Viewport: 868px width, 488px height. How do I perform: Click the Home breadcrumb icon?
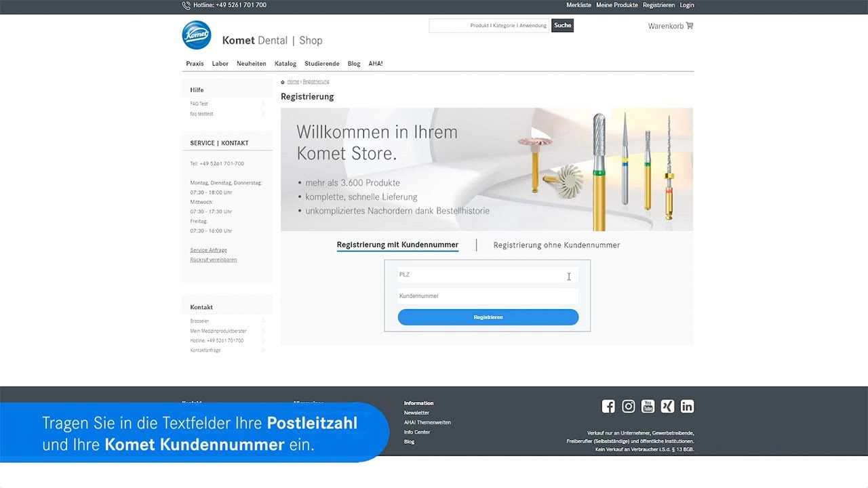(x=283, y=82)
